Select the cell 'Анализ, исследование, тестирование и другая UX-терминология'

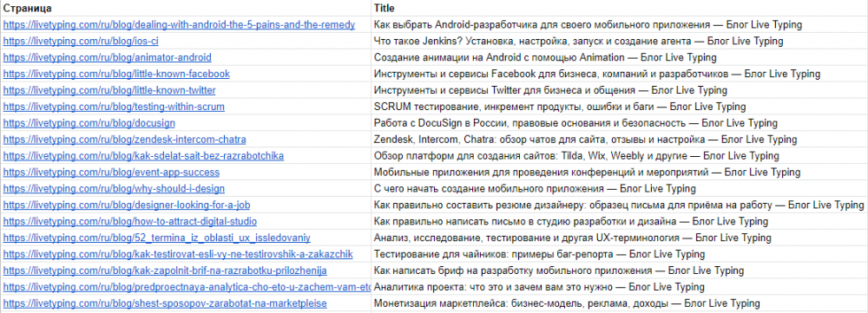click(620, 238)
